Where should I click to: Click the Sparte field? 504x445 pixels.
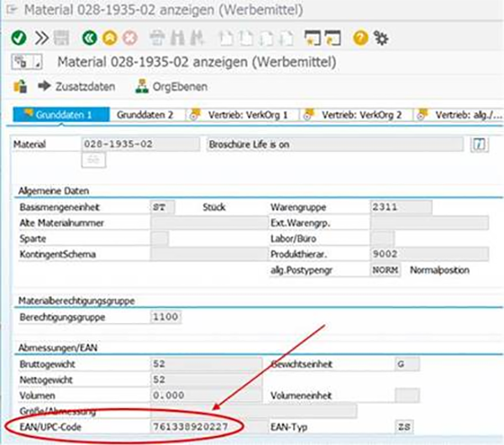[159, 238]
